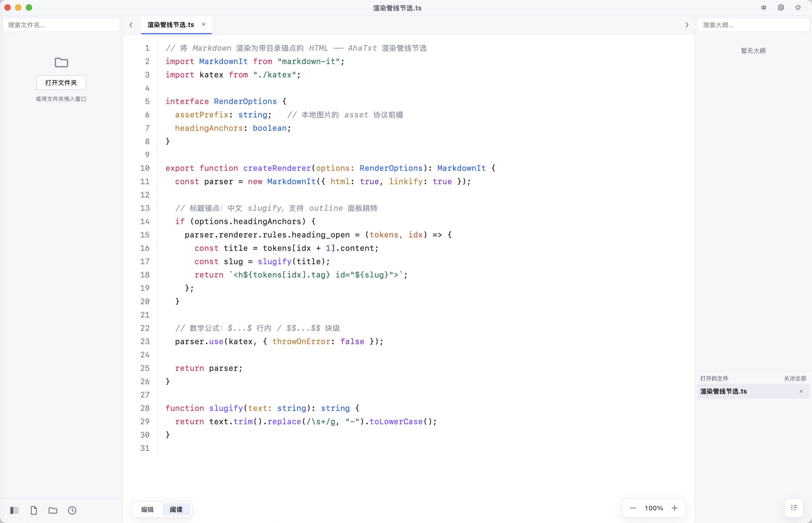Switch to 编辑 mode
Image resolution: width=812 pixels, height=523 pixels.
pyautogui.click(x=147, y=509)
